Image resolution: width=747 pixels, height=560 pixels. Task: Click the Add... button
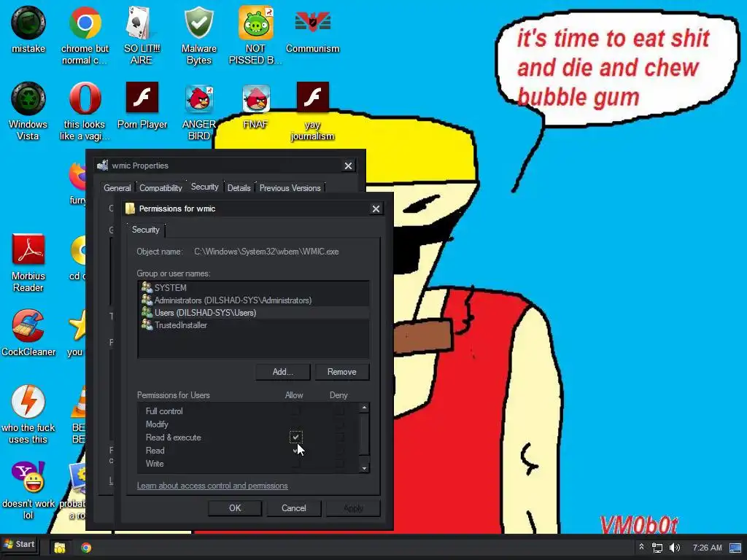click(x=283, y=372)
